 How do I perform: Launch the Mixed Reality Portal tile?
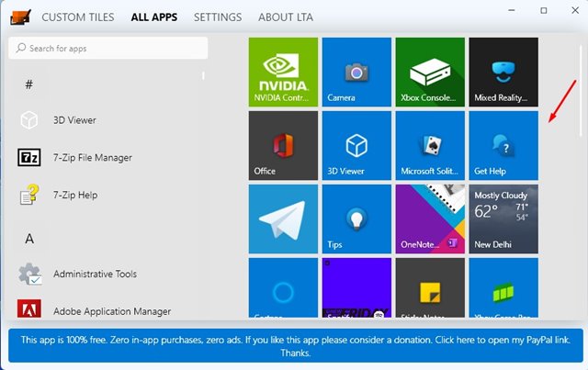click(503, 72)
